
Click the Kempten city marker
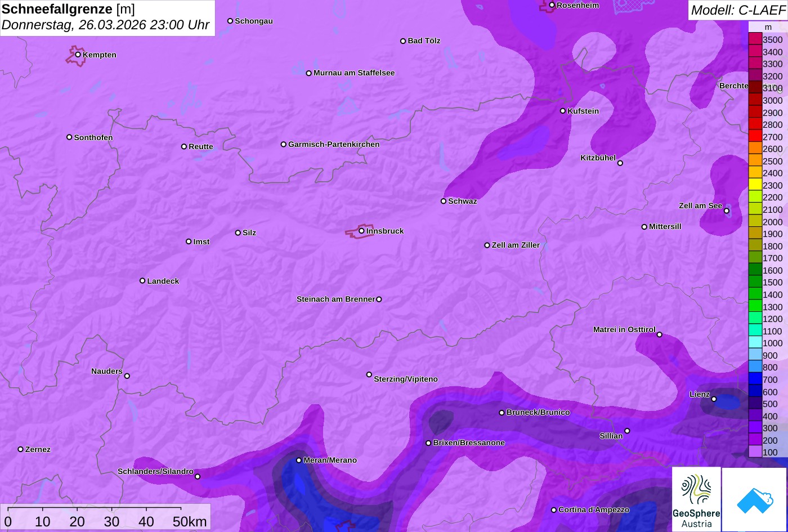click(78, 55)
